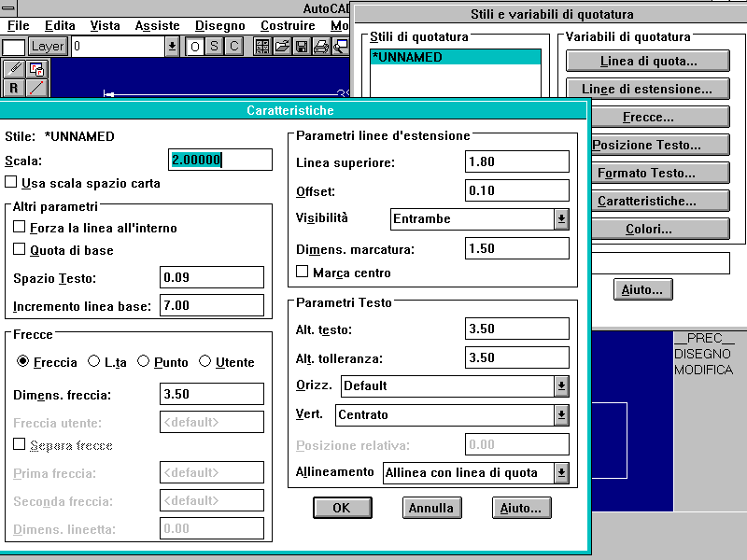
Task: Click the open drawing folder icon
Action: tap(282, 46)
